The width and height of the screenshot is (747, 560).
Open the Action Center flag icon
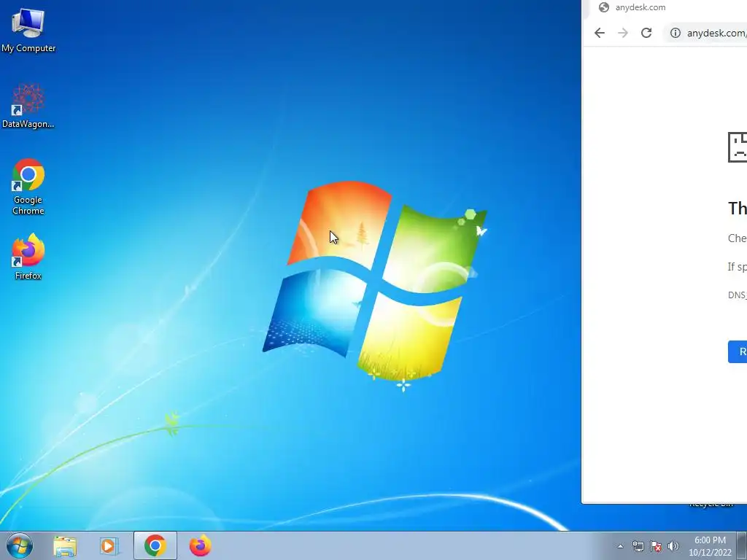click(x=656, y=546)
